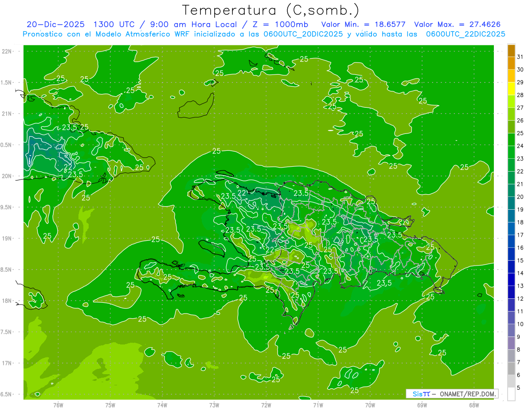
Task: Click the "8.5N" latitude label
Action: tap(7, 270)
